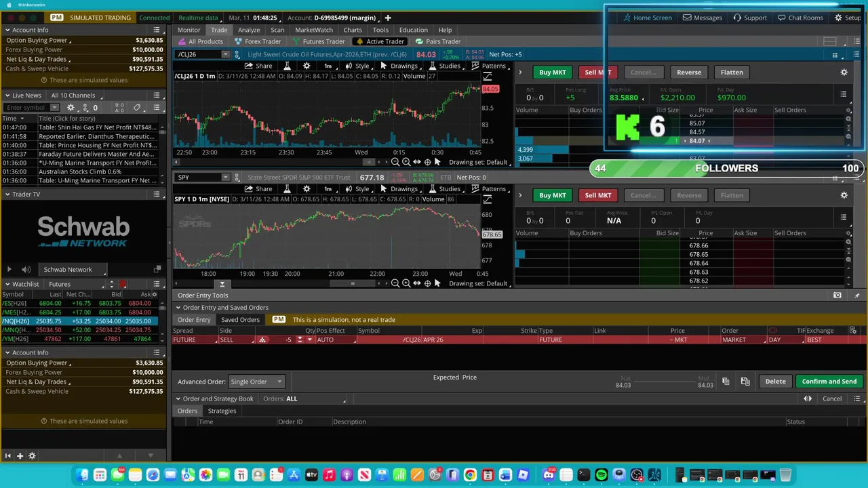
Task: Click Flatten for /CLJ26 position
Action: (x=732, y=73)
